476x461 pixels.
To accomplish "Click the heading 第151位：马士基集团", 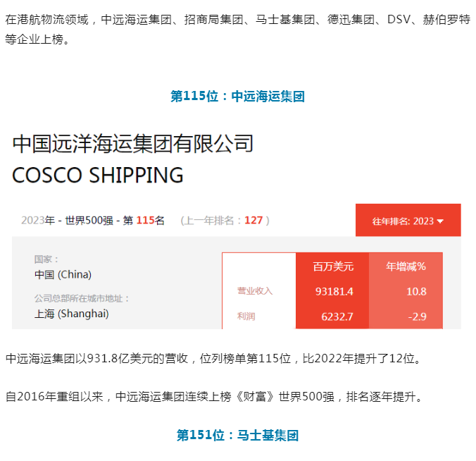I will click(x=238, y=435).
